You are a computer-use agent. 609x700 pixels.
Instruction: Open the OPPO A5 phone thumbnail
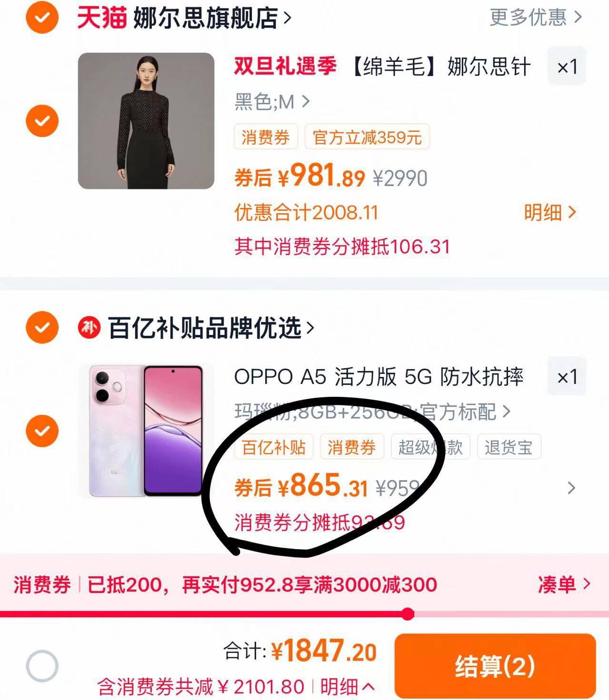click(x=146, y=431)
